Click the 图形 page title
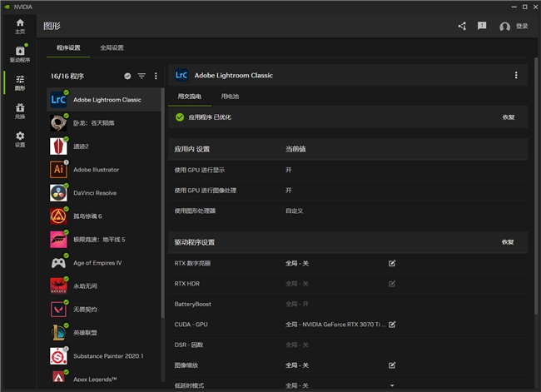541x392 pixels. pos(52,27)
